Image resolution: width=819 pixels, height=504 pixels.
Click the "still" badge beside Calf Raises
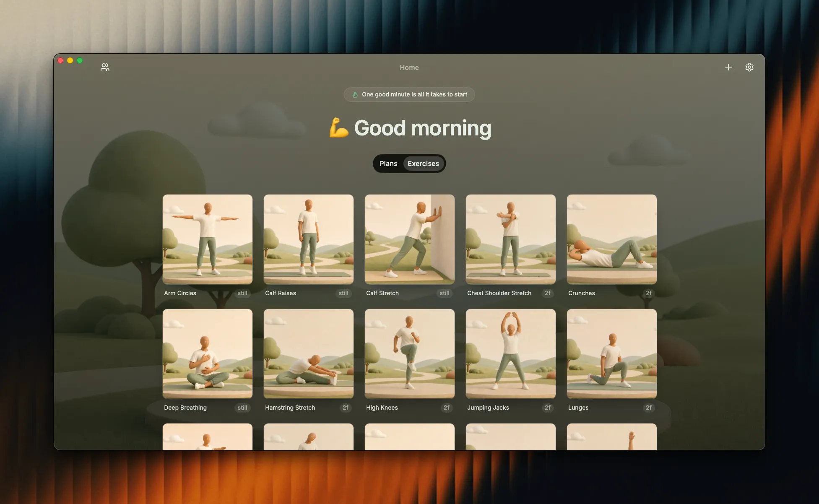[x=343, y=293]
